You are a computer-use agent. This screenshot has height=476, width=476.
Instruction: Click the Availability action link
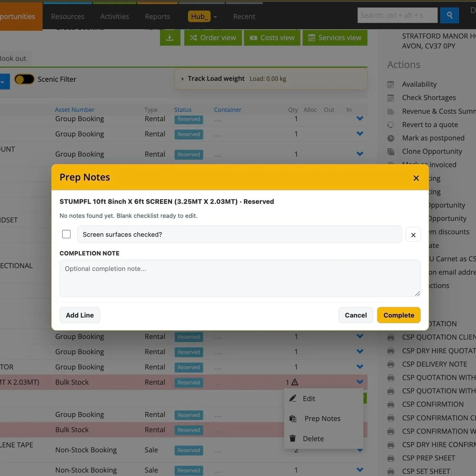(419, 84)
